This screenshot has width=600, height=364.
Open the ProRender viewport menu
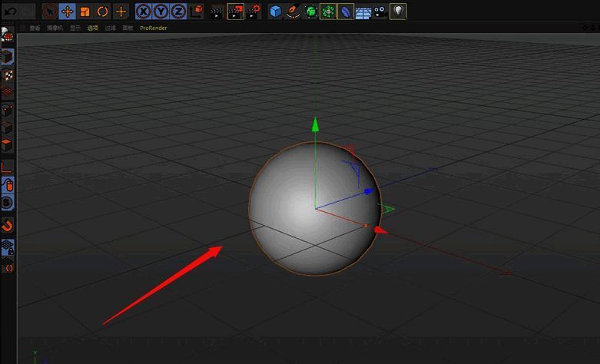point(153,28)
